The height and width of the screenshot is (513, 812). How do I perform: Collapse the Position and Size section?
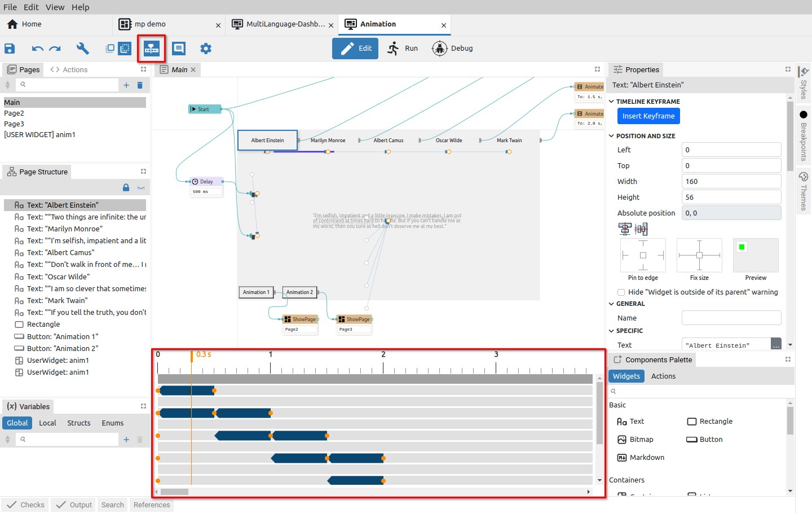[612, 136]
